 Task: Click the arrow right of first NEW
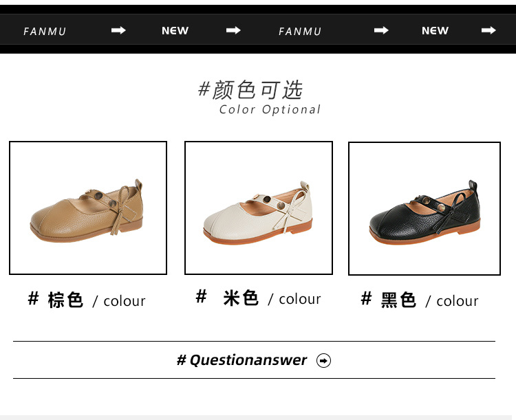(x=233, y=30)
